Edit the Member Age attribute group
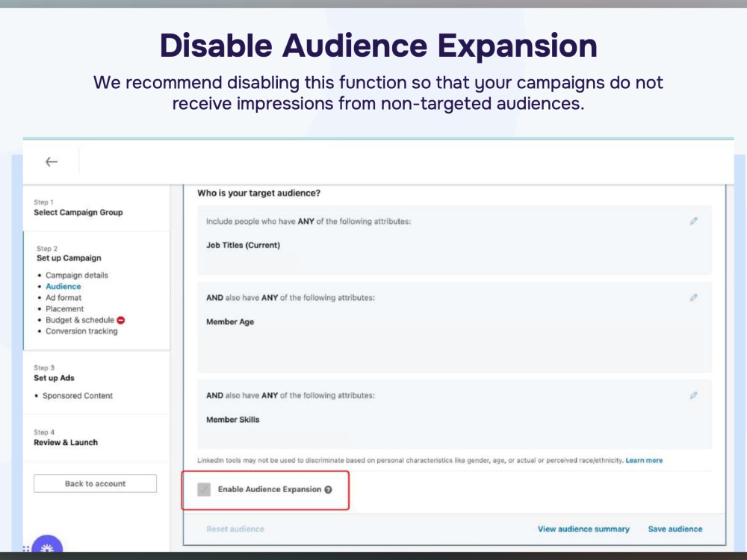Image resolution: width=747 pixels, height=560 pixels. pos(694,298)
